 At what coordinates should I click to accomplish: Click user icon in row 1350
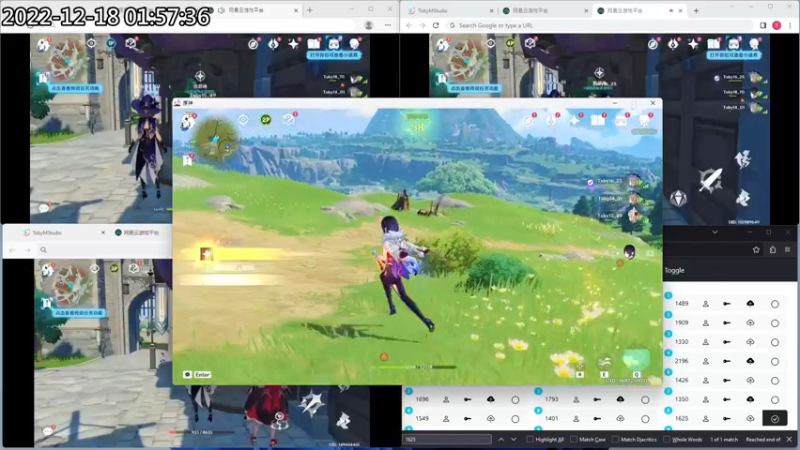706,399
